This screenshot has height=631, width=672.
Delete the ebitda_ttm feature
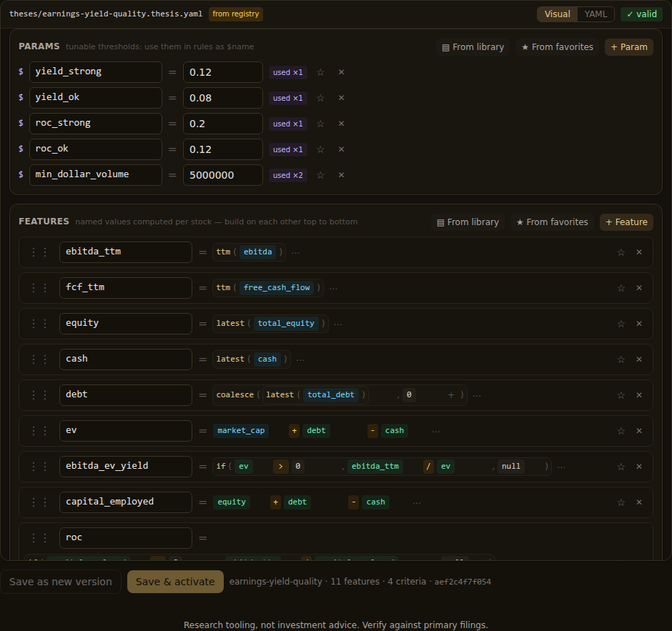(639, 252)
